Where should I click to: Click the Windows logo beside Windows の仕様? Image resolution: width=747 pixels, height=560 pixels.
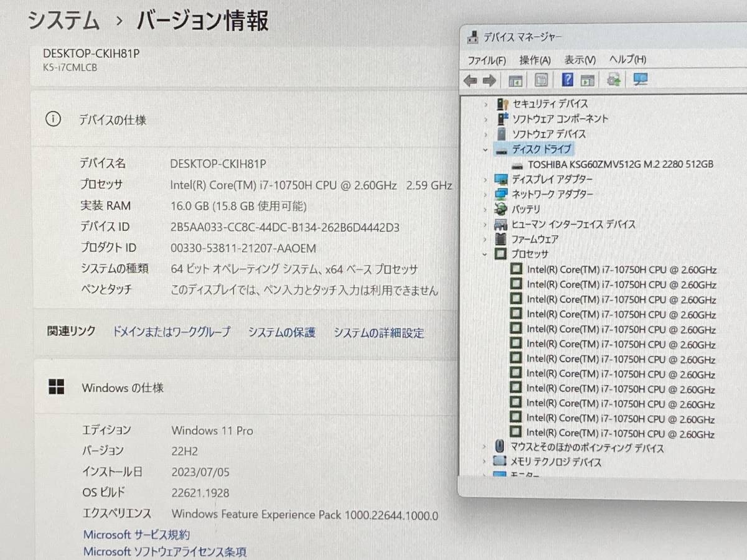pos(56,387)
